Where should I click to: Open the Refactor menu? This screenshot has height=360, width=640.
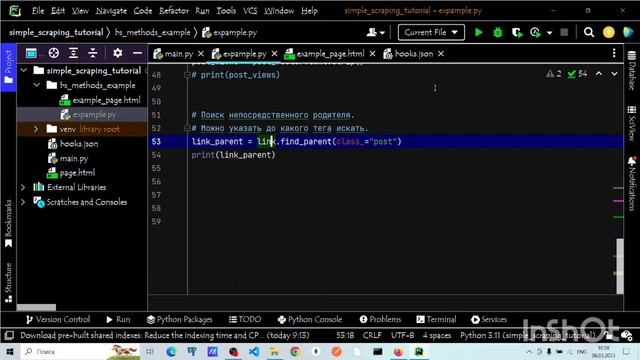pos(174,11)
